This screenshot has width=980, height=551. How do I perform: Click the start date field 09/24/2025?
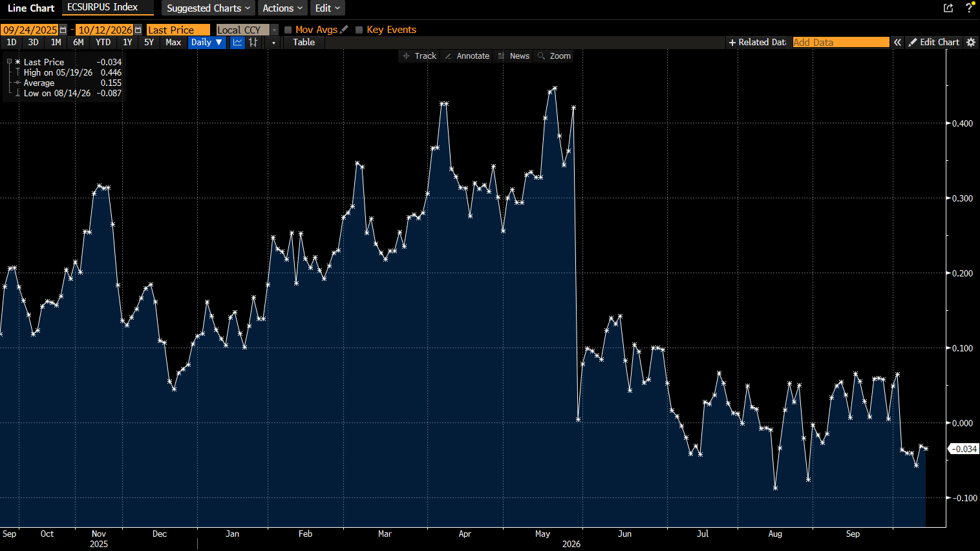point(30,30)
